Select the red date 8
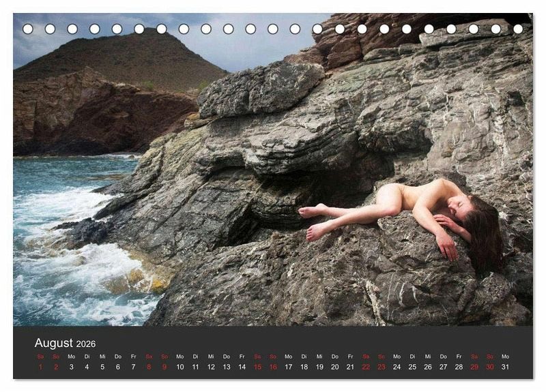546x392 pixels. pos(149,367)
